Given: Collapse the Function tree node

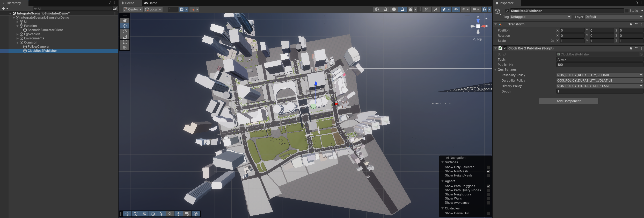Looking at the screenshot, I should [18, 26].
